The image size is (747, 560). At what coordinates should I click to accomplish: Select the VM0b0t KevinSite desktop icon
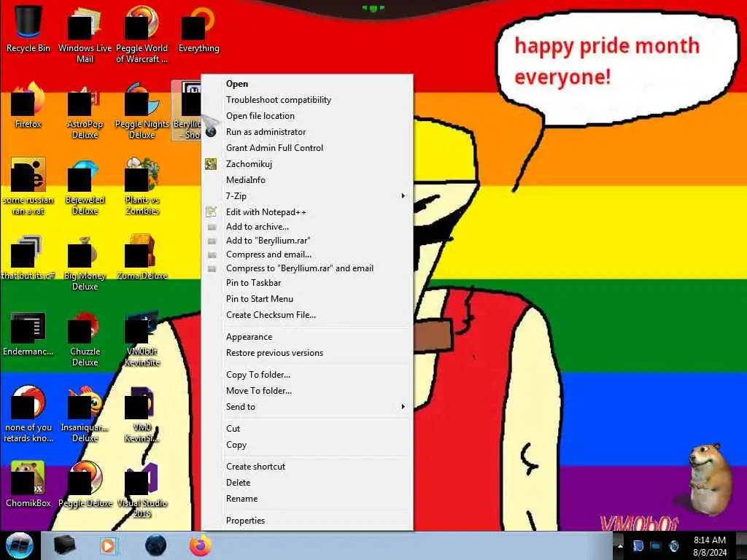click(142, 338)
